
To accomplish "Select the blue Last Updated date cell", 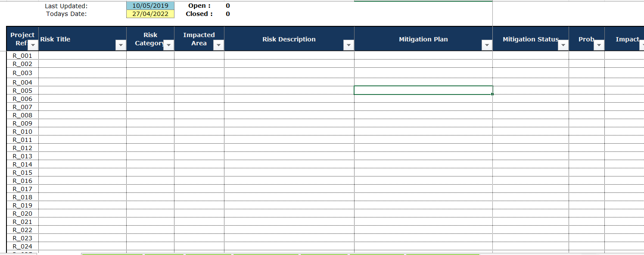I will [149, 6].
